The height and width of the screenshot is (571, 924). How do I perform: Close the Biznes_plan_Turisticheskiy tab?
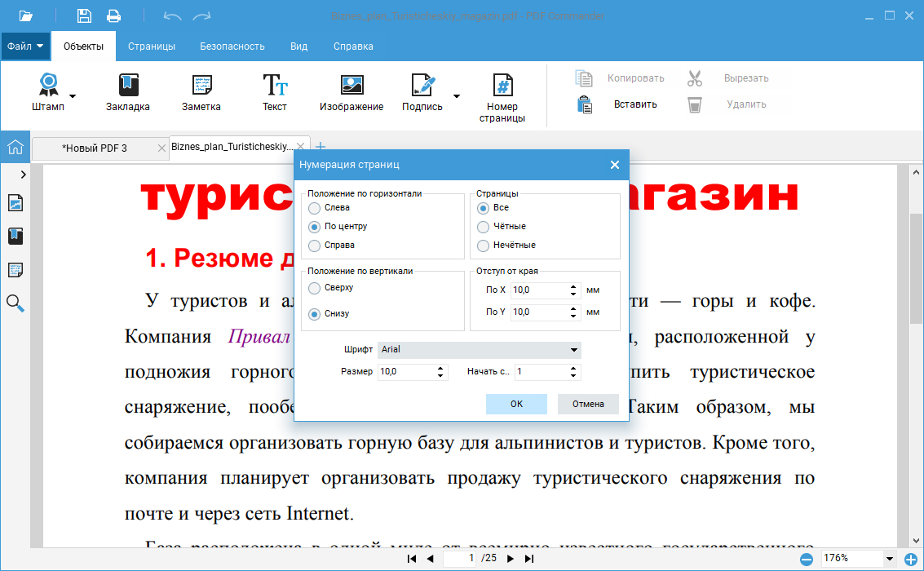pos(301,146)
